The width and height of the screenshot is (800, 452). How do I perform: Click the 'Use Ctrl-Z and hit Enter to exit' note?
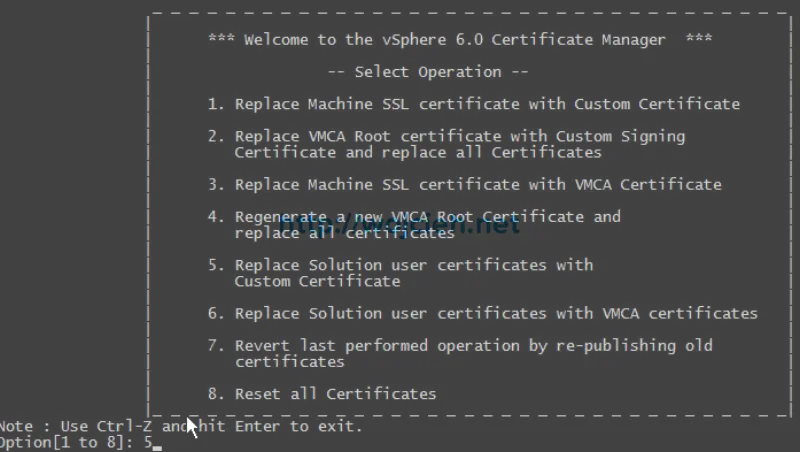click(181, 426)
